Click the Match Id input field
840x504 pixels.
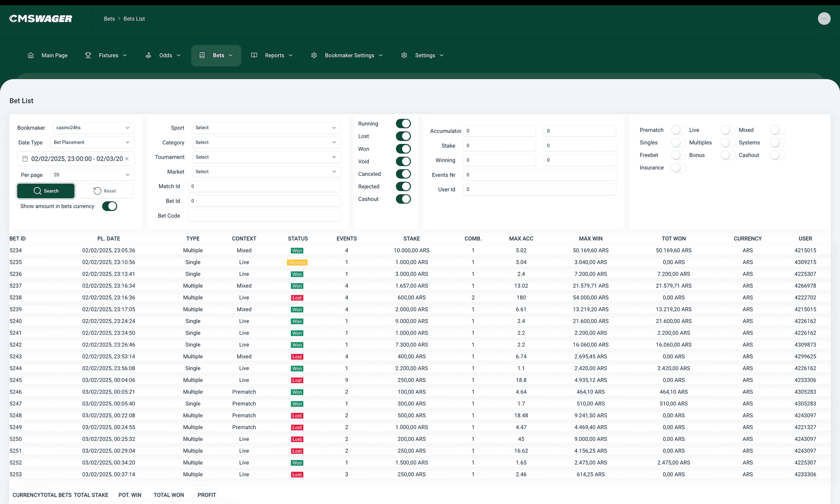pos(264,186)
